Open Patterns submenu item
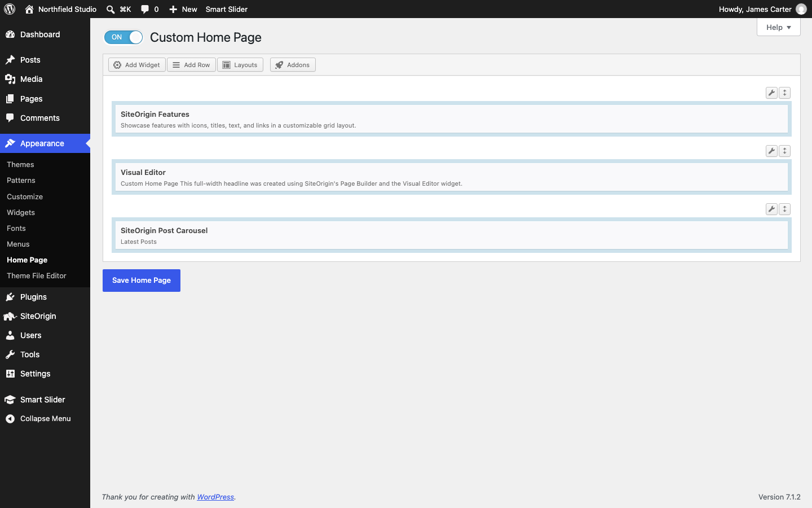Image resolution: width=812 pixels, height=508 pixels. 21,180
